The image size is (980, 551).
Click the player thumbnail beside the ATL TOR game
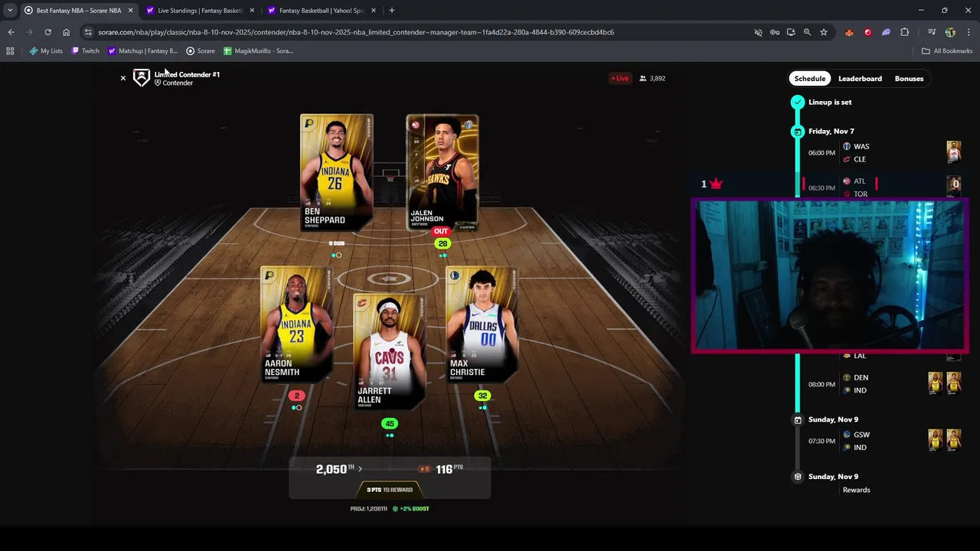(954, 185)
